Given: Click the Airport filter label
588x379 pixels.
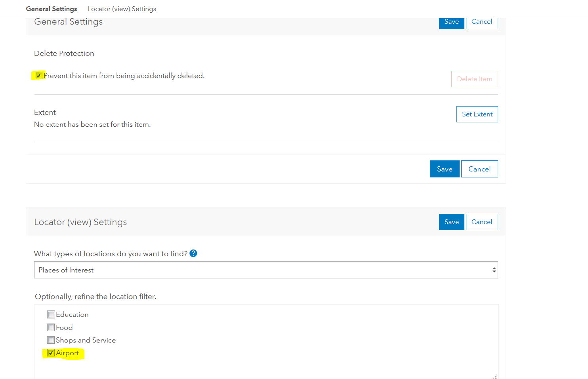Looking at the screenshot, I should tap(67, 353).
